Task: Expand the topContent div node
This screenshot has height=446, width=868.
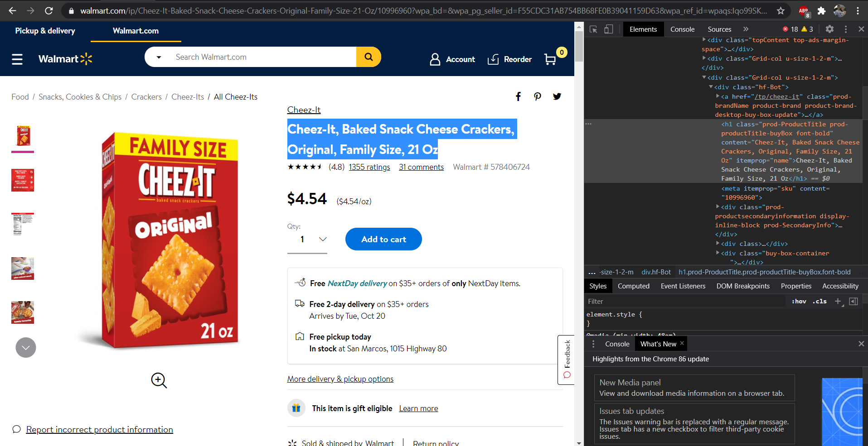Action: (x=704, y=40)
